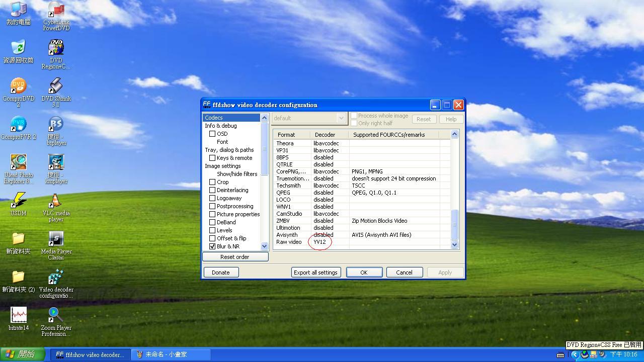Image resolution: width=644 pixels, height=362 pixels.
Task: Open Media Player Classic desktop icon
Action: pyautogui.click(x=56, y=240)
